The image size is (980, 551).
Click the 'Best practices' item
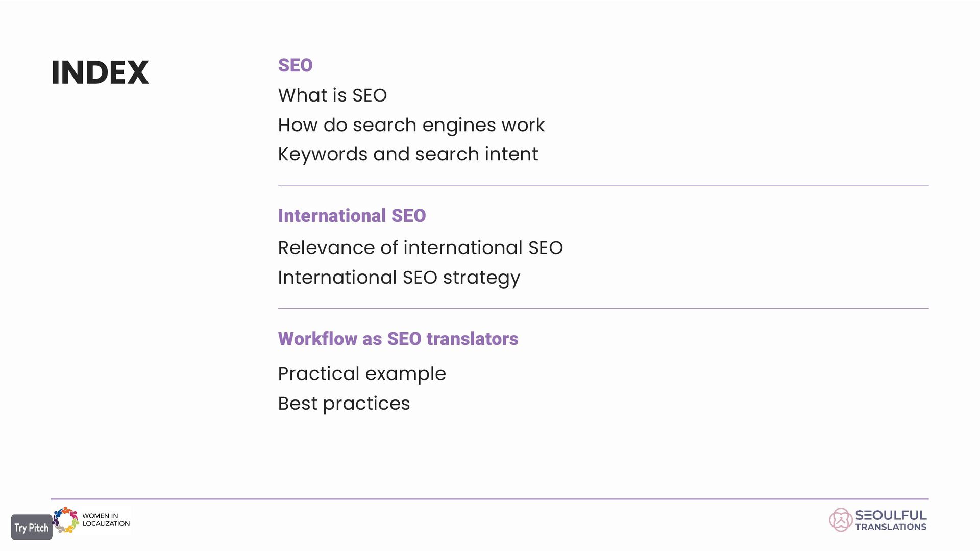(x=344, y=404)
